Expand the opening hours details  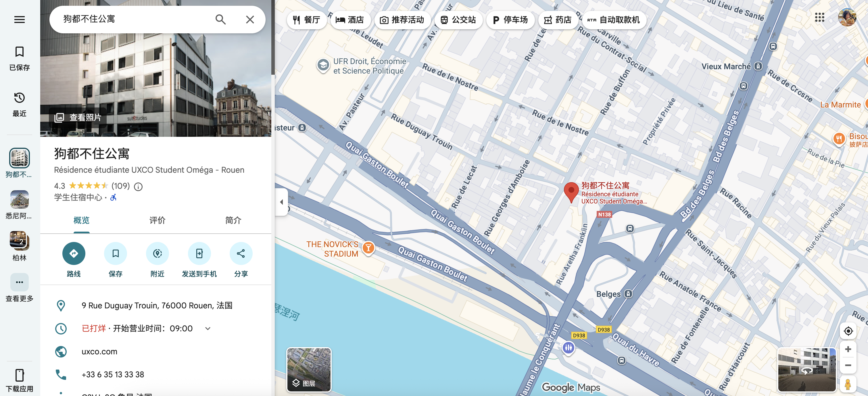coord(208,328)
